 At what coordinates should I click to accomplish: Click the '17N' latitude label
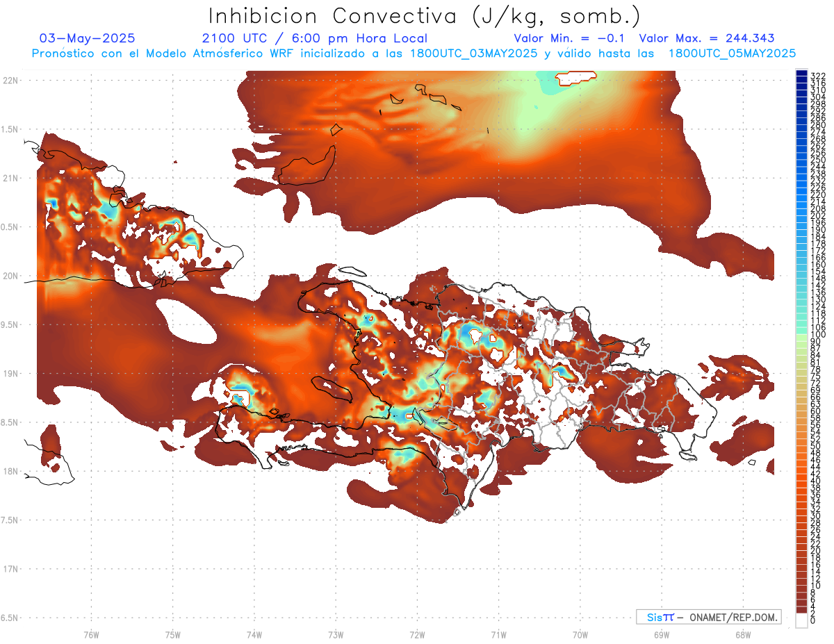10,569
